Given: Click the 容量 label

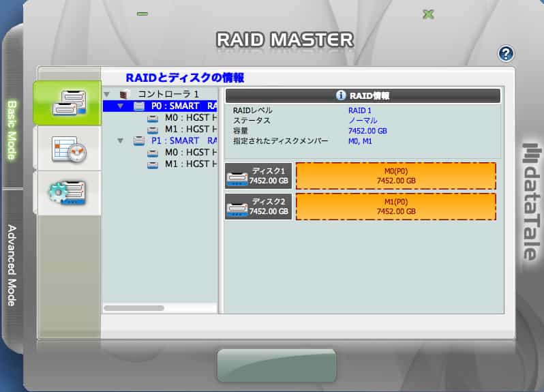Looking at the screenshot, I should tap(241, 131).
